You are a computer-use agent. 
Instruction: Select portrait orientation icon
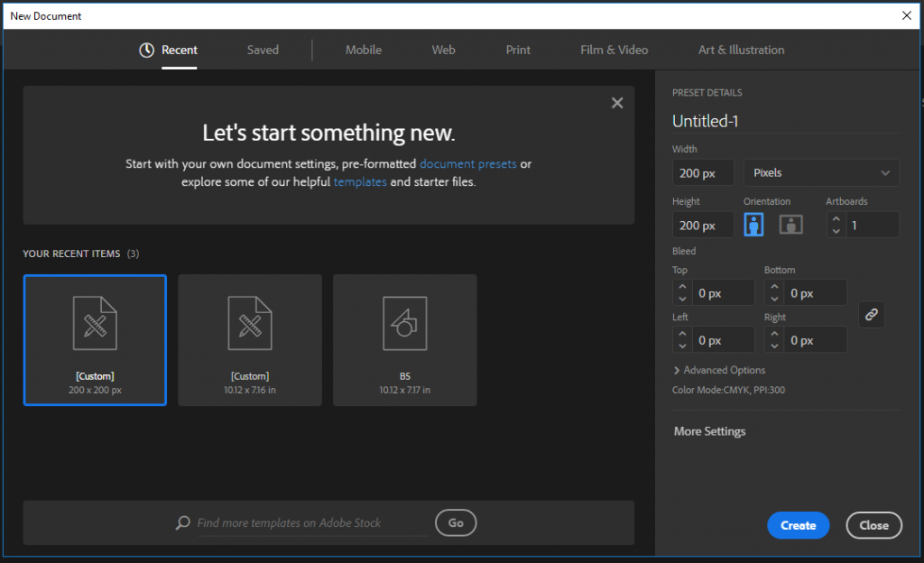[753, 225]
